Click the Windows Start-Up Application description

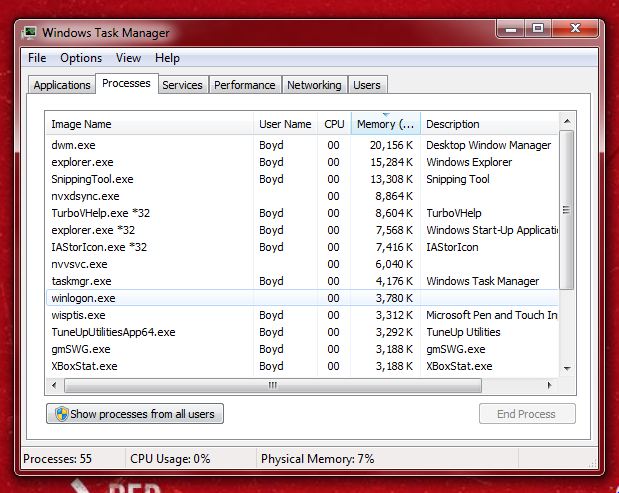coord(492,230)
